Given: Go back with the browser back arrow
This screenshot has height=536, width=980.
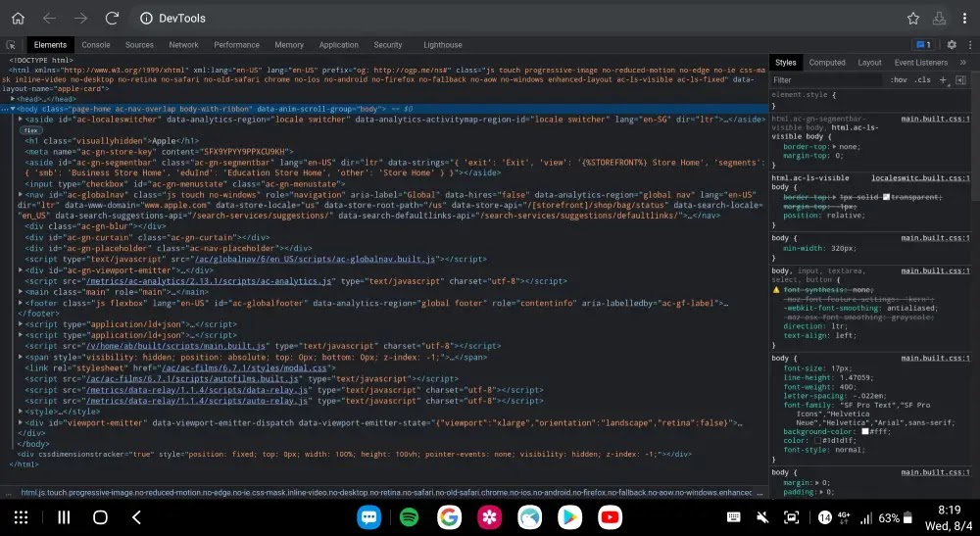Looking at the screenshot, I should pos(49,18).
